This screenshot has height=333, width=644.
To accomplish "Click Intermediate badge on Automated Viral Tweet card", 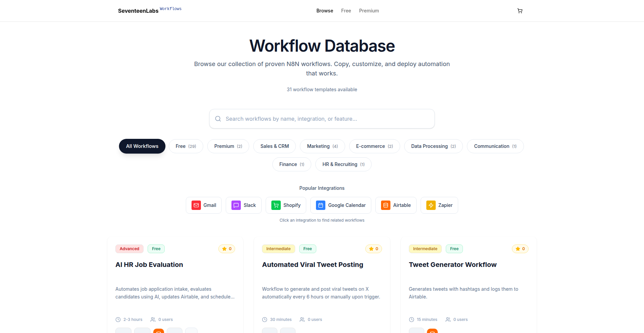I will click(278, 249).
